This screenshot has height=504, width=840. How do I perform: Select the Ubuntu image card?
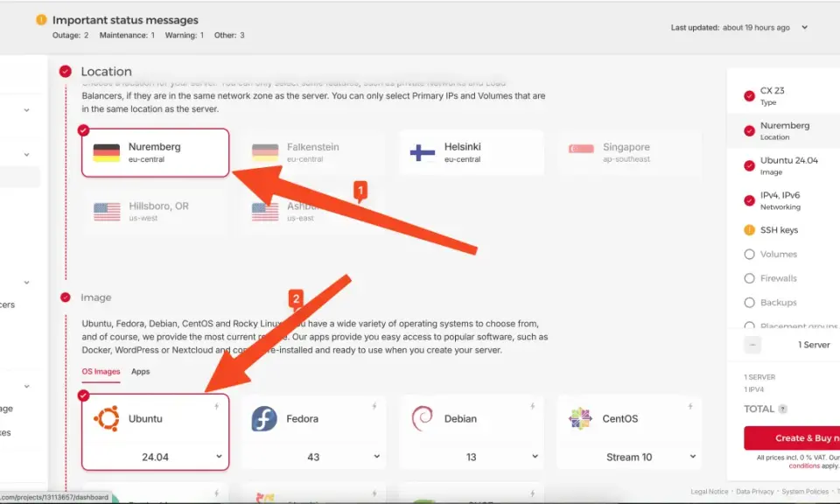[156, 432]
